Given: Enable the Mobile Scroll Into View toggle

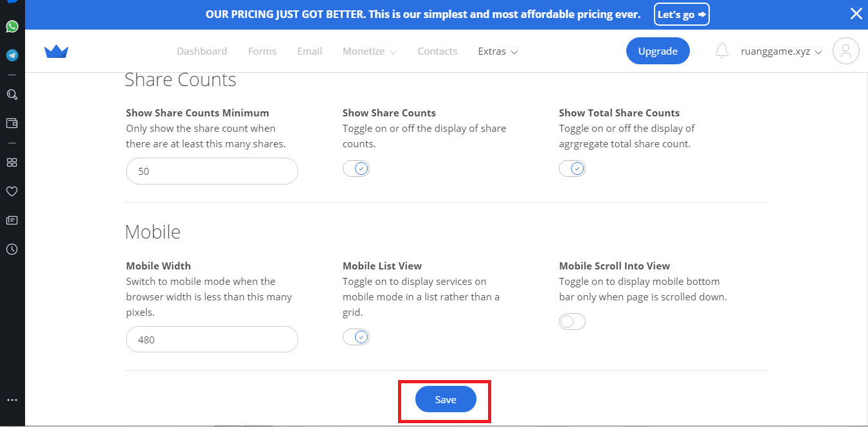Looking at the screenshot, I should tap(572, 322).
